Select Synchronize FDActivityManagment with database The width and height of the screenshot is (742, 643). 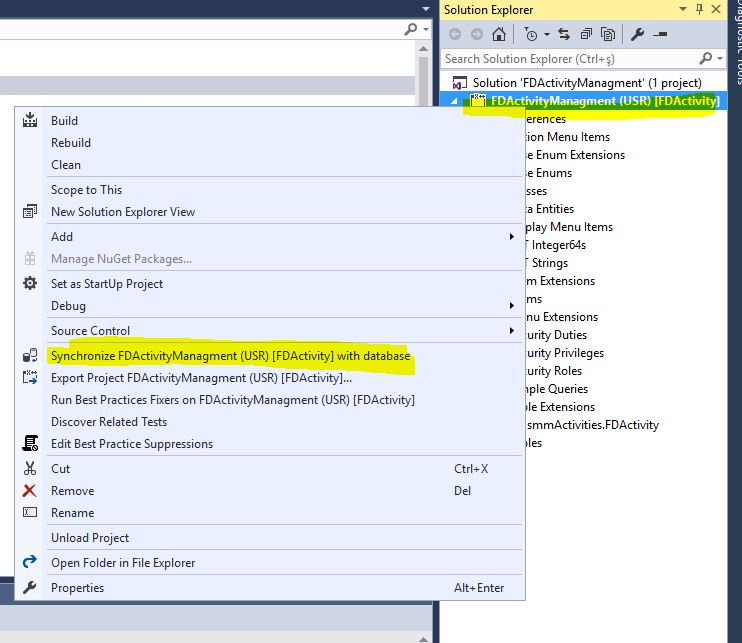(x=230, y=356)
